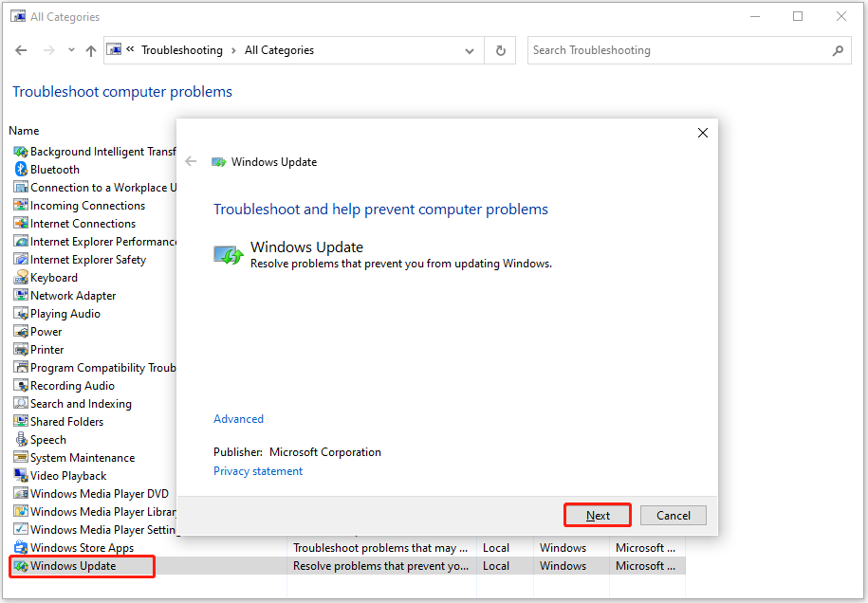Viewport: 868px width, 603px height.
Task: Click the Network Adapter icon
Action: coord(21,296)
